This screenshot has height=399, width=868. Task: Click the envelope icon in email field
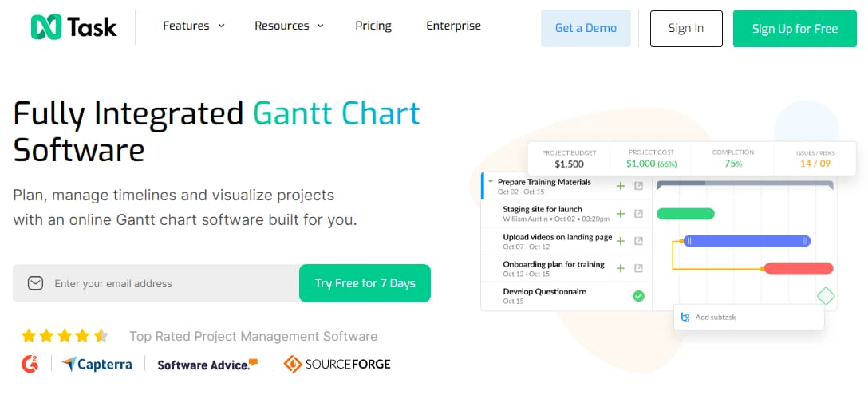point(35,283)
